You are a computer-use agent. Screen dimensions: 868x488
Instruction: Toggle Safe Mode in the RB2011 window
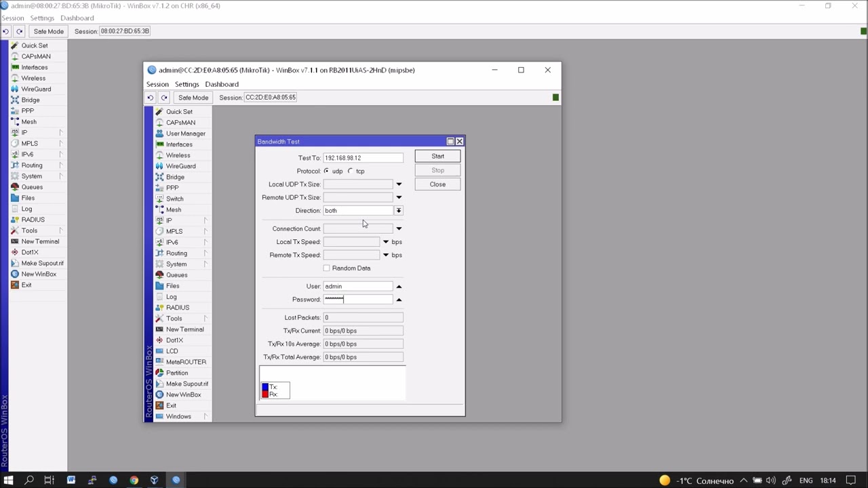[x=193, y=98]
